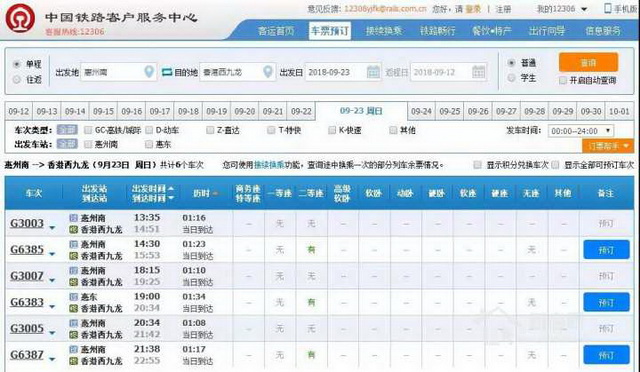Open 客运首页 navigation tab
Viewport: 640px width, 372px height.
coord(276,31)
